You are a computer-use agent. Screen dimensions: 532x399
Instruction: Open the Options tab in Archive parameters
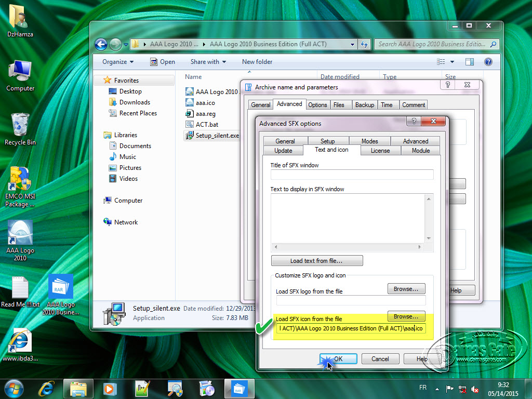(317, 105)
